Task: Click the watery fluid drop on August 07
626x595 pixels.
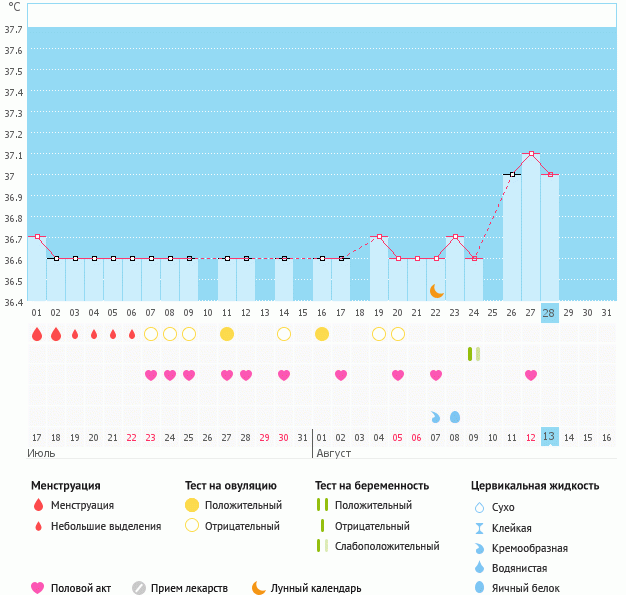Action: (436, 416)
